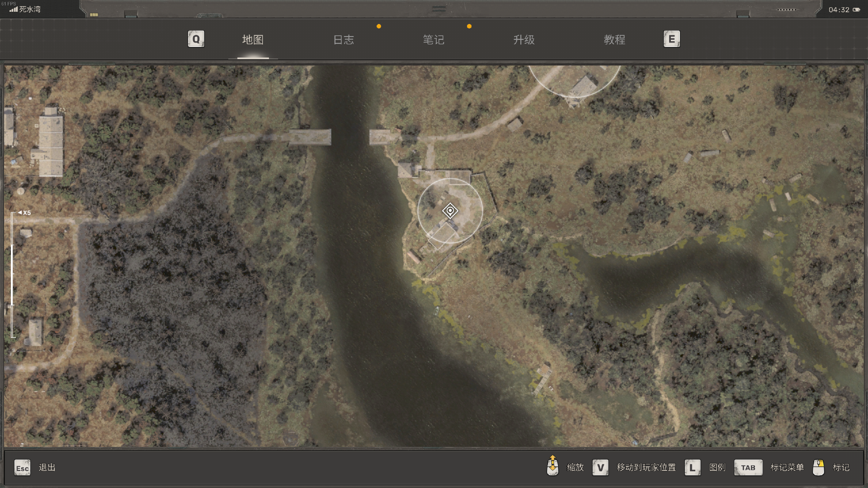The image size is (868, 488).
Task: Go to the 教程 tab
Action: (614, 40)
